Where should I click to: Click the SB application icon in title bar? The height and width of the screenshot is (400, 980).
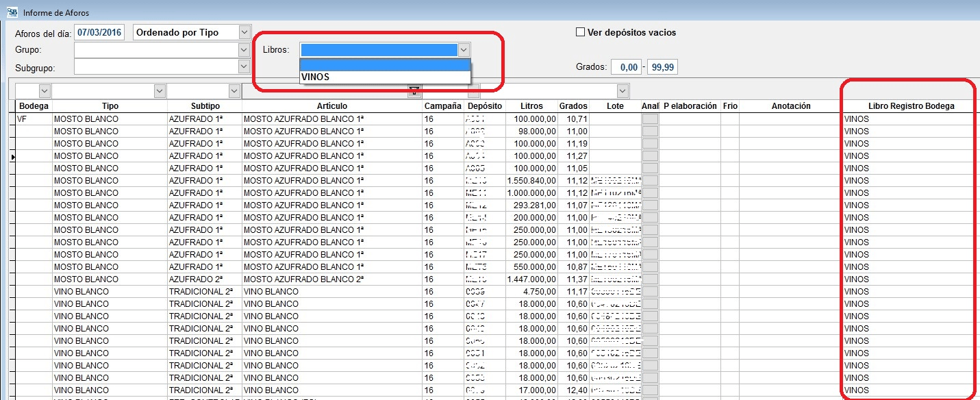11,12
